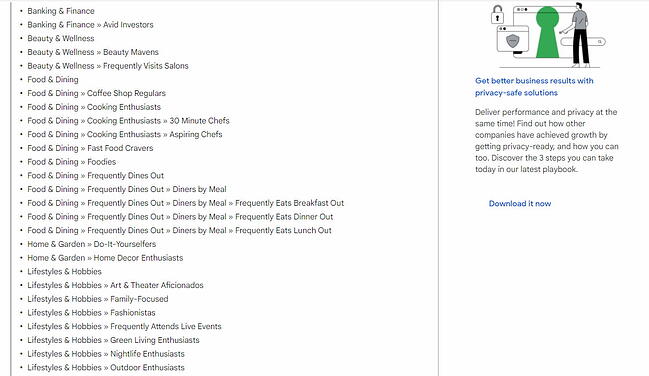Click 'Food & Dining » Coffee Shop Regulars'

tap(96, 93)
